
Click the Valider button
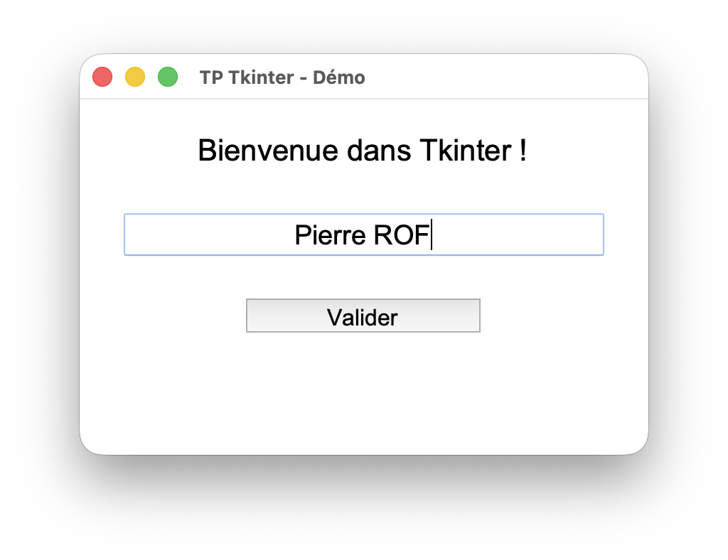pos(363,316)
